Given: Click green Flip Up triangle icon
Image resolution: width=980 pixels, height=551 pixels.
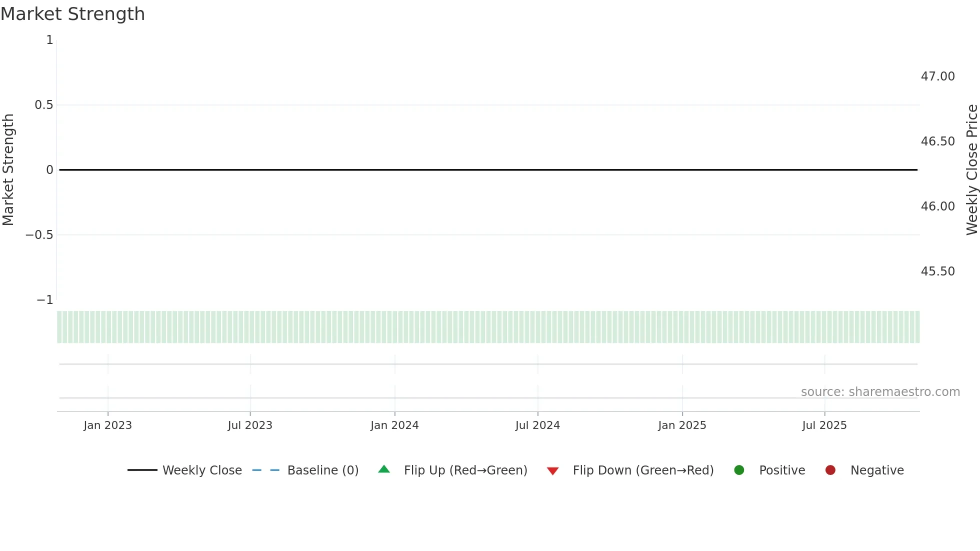Looking at the screenshot, I should (x=384, y=469).
